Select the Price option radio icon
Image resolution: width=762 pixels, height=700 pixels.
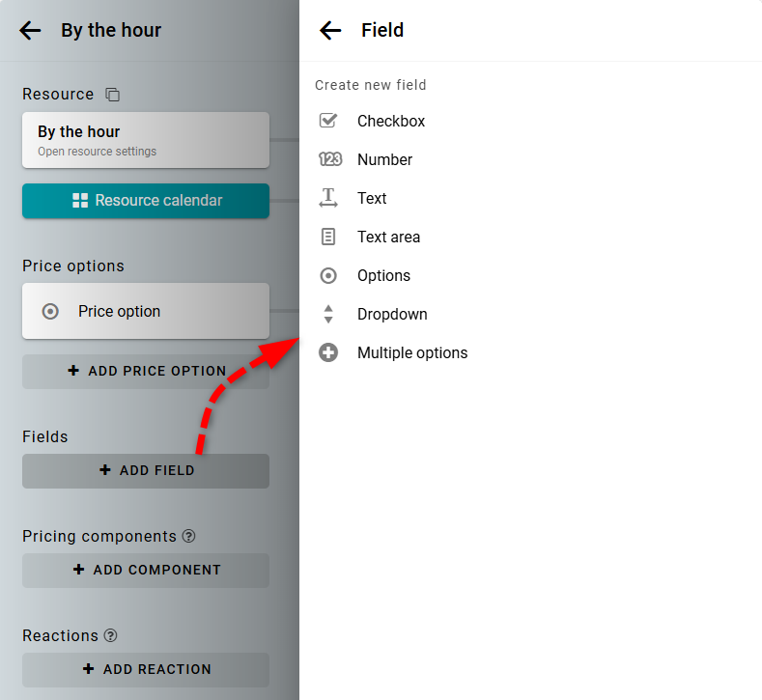click(50, 312)
